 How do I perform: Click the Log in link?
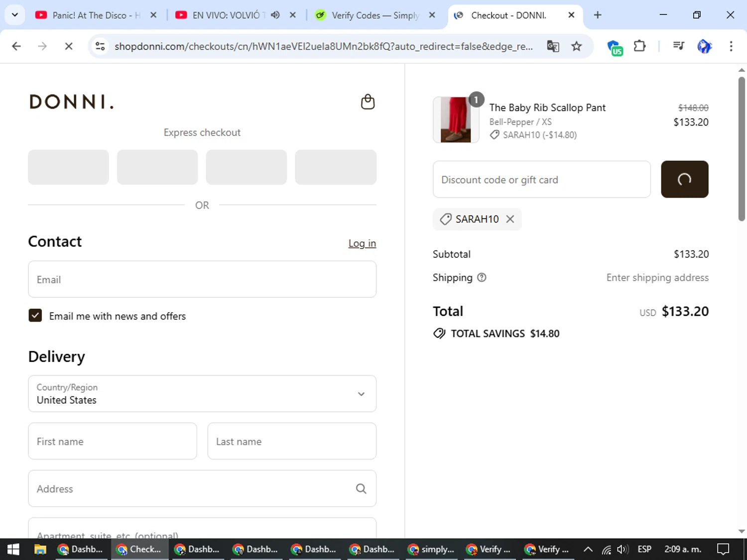point(362,243)
